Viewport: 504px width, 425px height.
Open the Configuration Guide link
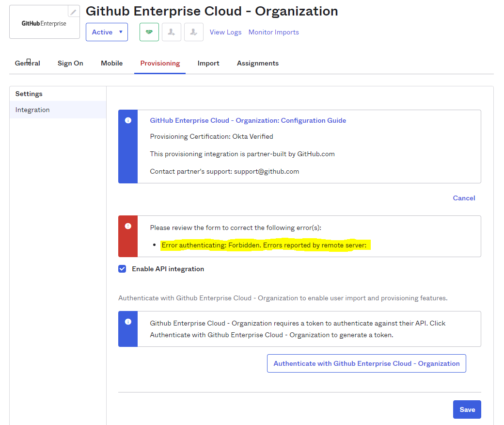pos(248,120)
